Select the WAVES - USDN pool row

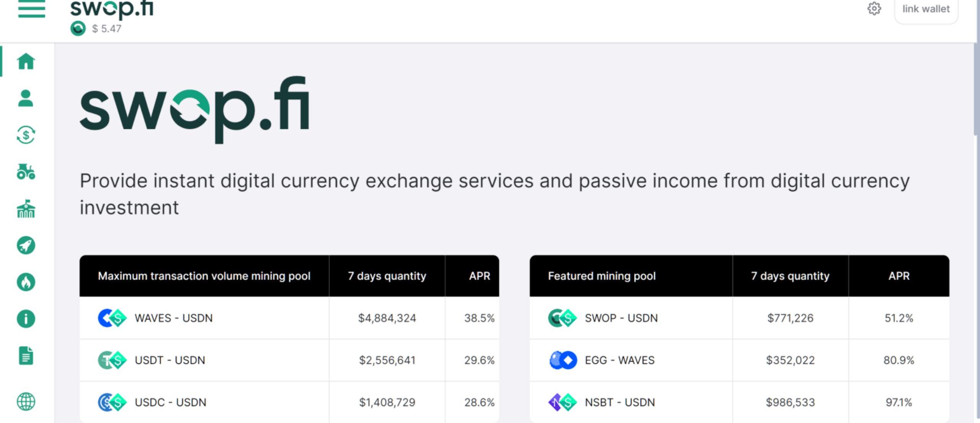pyautogui.click(x=173, y=318)
